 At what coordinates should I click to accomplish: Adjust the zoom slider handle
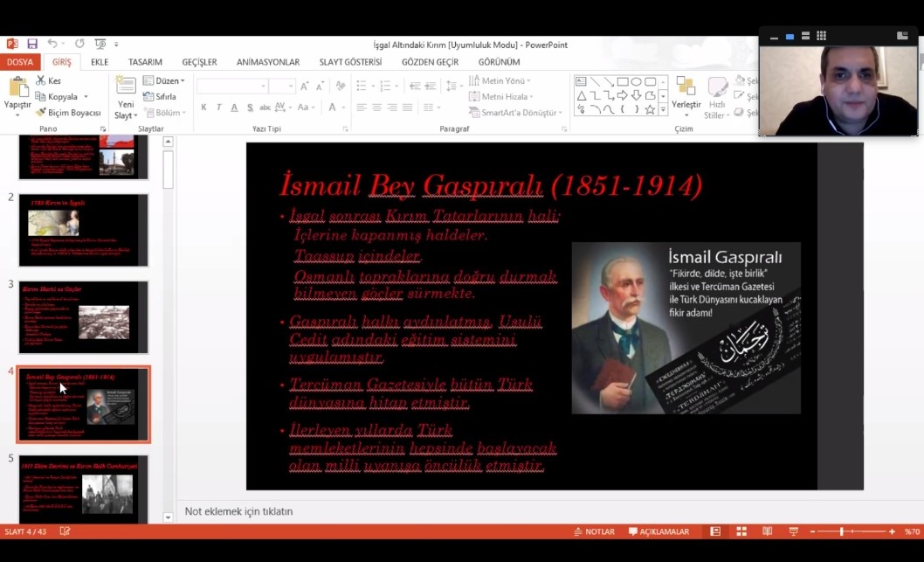(842, 531)
